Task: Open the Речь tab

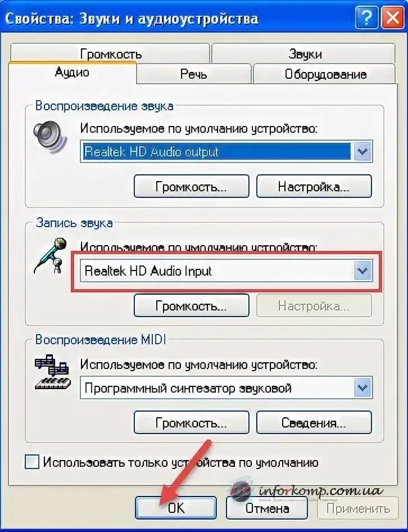Action: tap(194, 74)
